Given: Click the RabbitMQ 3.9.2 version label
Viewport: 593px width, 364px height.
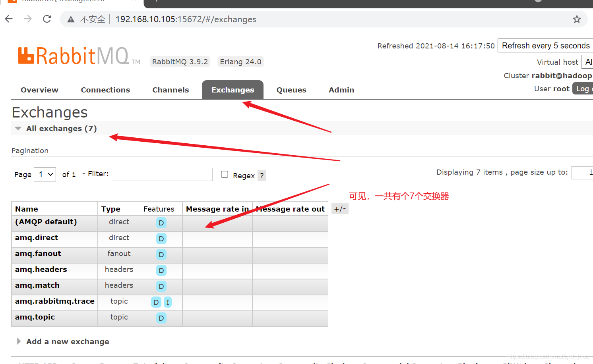Looking at the screenshot, I should click(x=180, y=62).
